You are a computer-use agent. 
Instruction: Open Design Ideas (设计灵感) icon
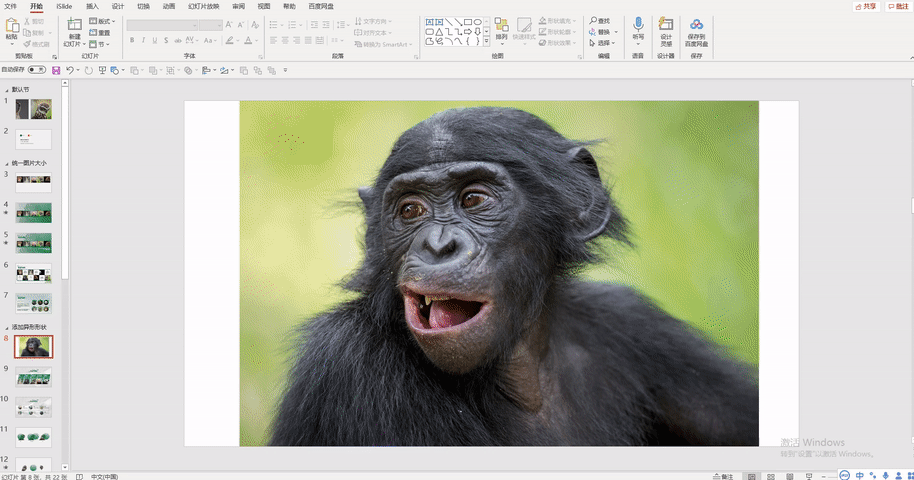(666, 24)
